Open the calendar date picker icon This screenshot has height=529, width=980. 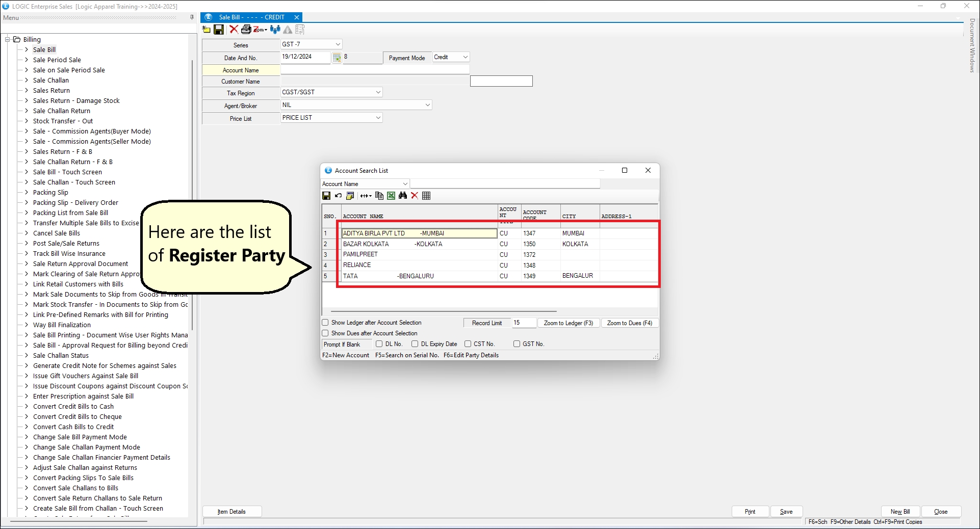click(x=337, y=58)
